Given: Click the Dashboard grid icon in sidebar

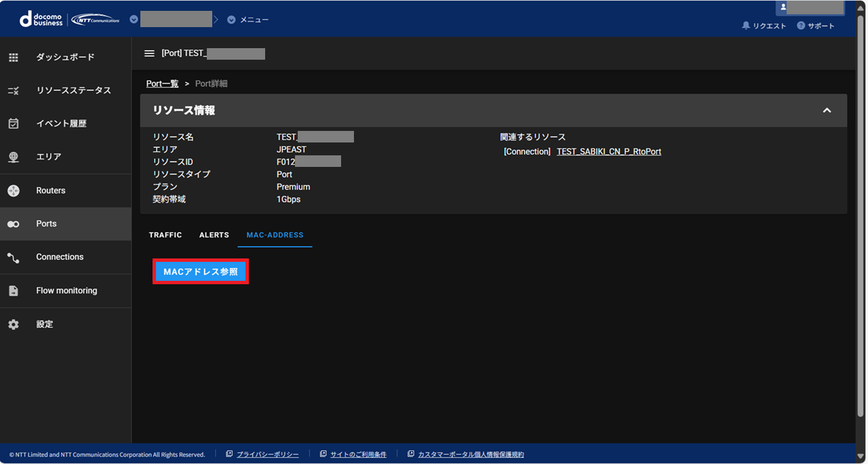Looking at the screenshot, I should click(x=14, y=58).
